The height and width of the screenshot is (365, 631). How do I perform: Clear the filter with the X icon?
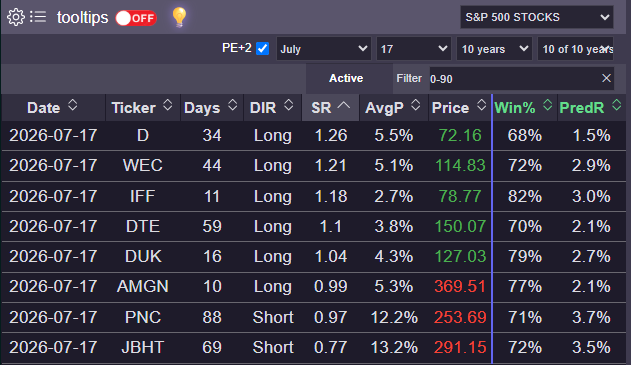point(606,78)
